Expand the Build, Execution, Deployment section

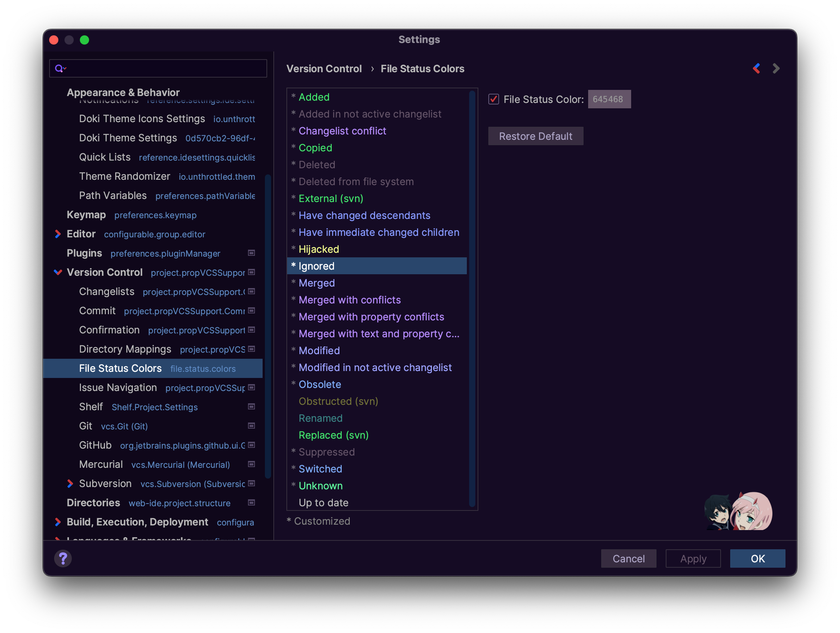click(x=58, y=521)
